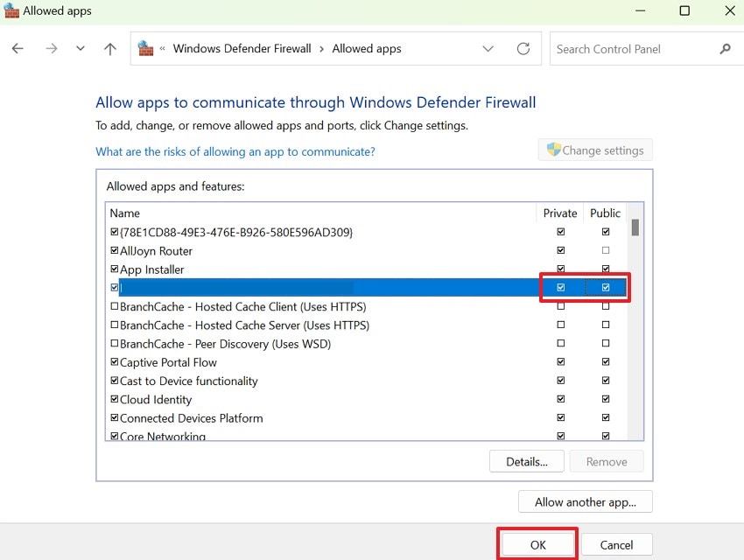
Task: Uncheck Public for Connected Devices Platform
Action: pyautogui.click(x=606, y=417)
